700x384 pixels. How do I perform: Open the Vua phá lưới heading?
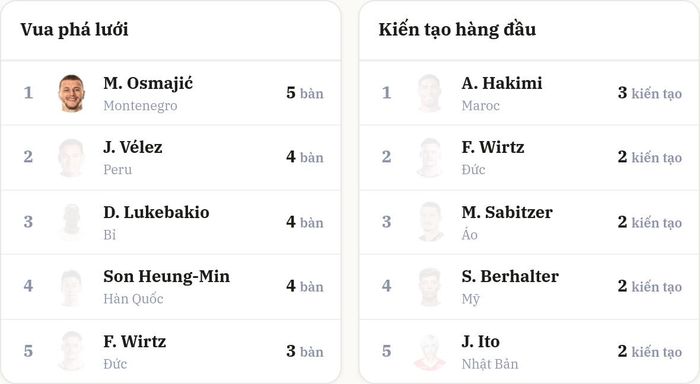pos(74,29)
